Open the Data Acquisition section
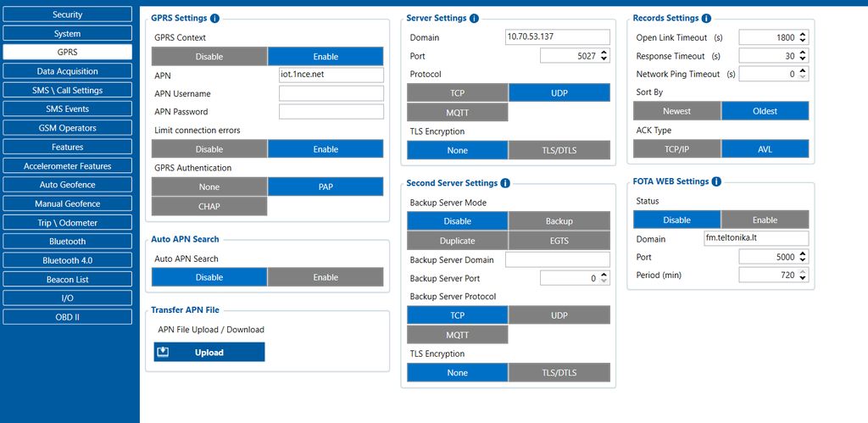Image resolution: width=868 pixels, height=423 pixels. [x=68, y=71]
